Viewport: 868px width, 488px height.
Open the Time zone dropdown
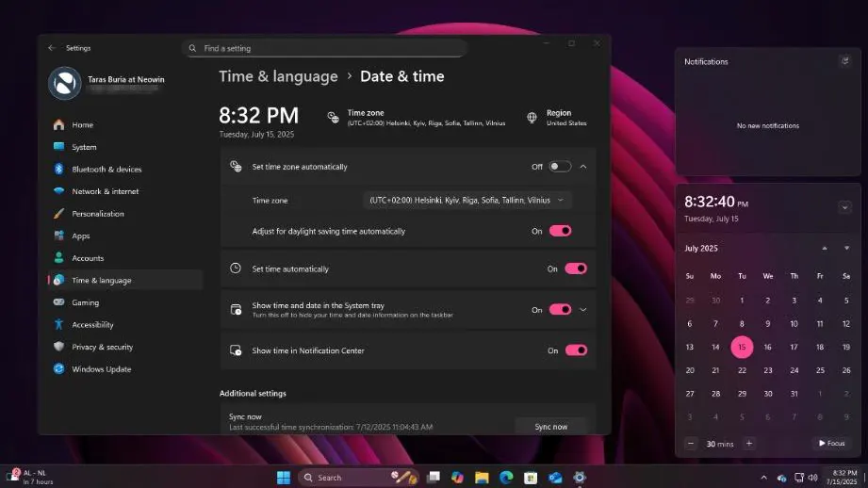[x=467, y=201]
